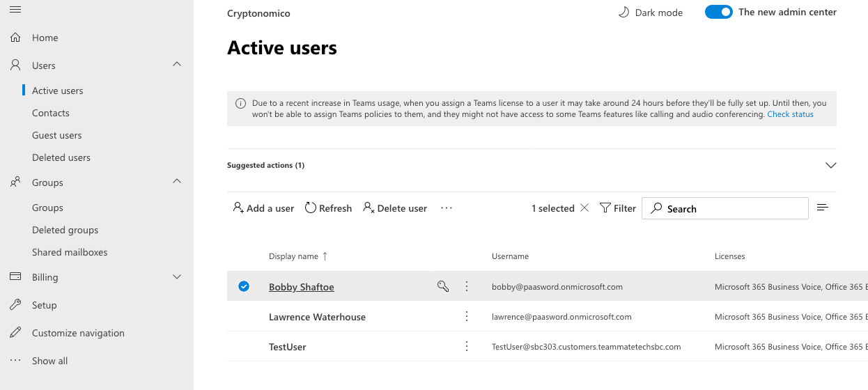
Task: Click the search magnifier icon
Action: pyautogui.click(x=656, y=208)
